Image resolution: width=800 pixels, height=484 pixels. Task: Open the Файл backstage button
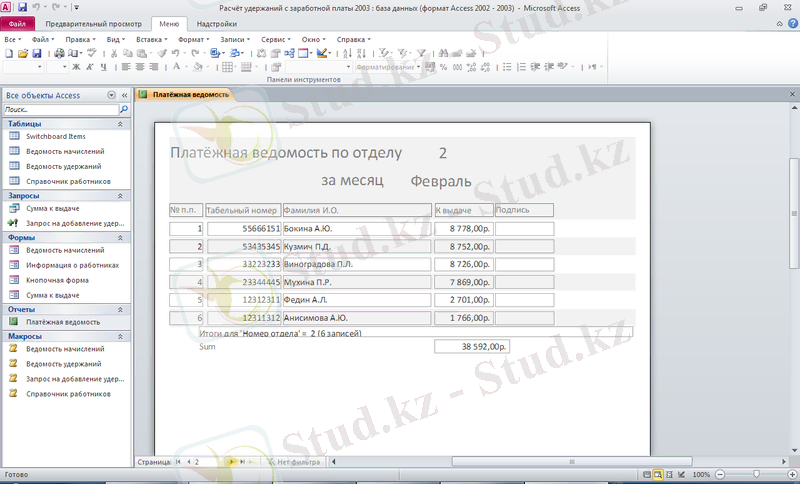pyautogui.click(x=17, y=22)
